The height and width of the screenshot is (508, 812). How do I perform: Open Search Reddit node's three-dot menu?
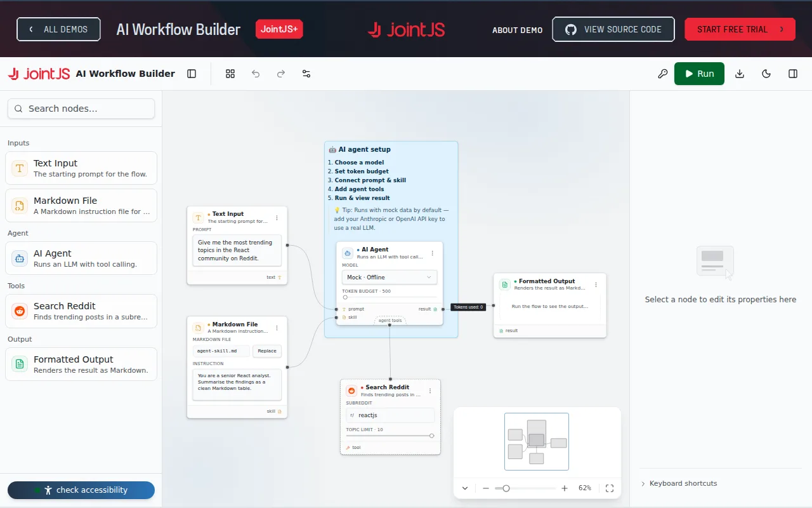point(430,391)
